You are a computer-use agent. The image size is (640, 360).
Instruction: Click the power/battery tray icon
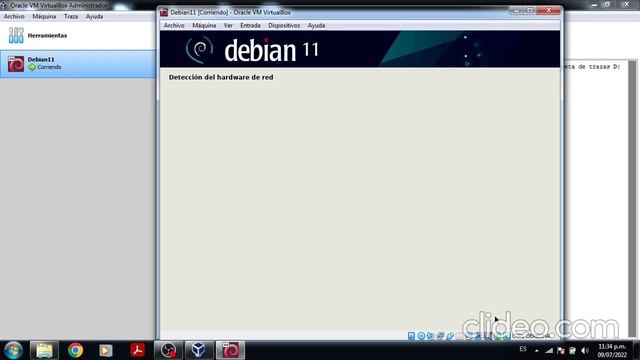572,350
